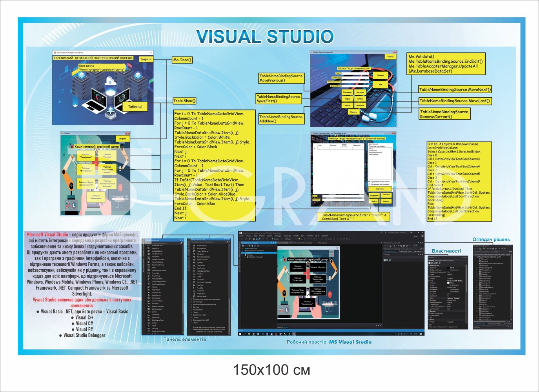Click the Start (Запуск) run icon in toolbar
Viewport: 539px width, 392px height.
pos(273,239)
